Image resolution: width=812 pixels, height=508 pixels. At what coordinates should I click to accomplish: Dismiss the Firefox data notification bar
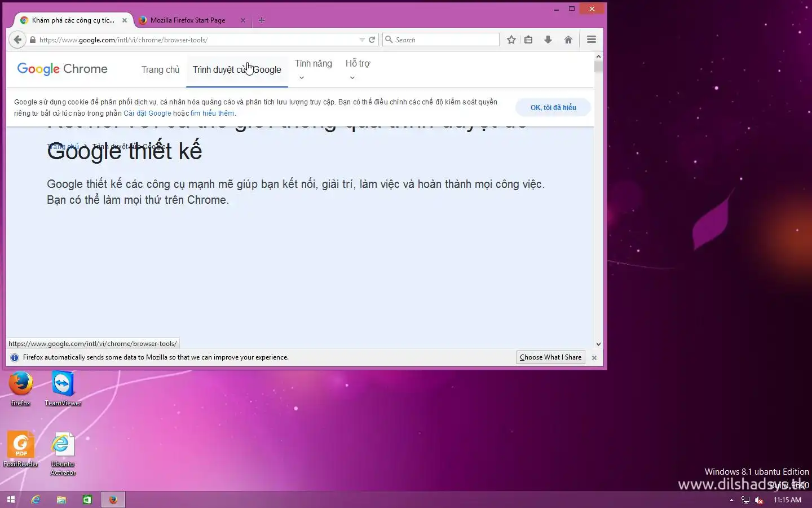point(594,358)
